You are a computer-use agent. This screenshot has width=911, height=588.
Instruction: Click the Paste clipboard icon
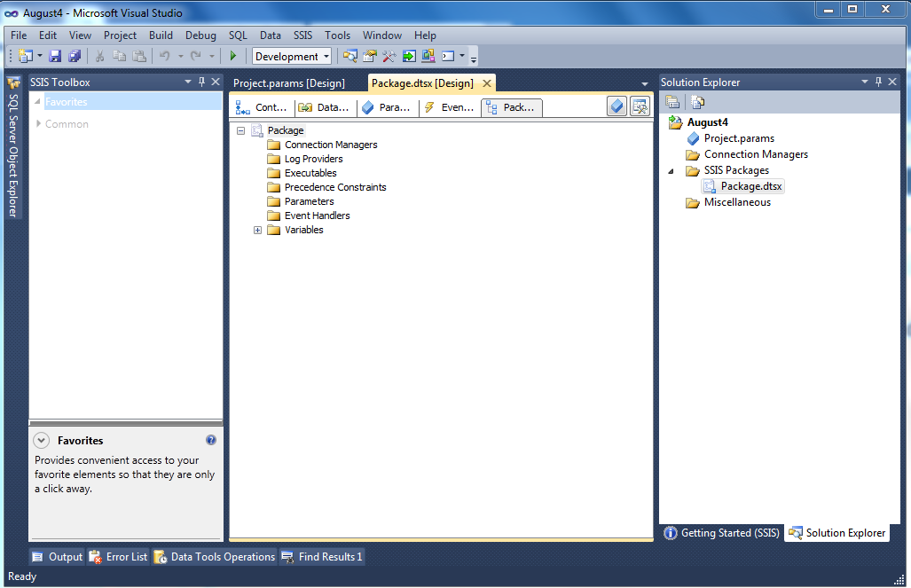pyautogui.click(x=139, y=57)
